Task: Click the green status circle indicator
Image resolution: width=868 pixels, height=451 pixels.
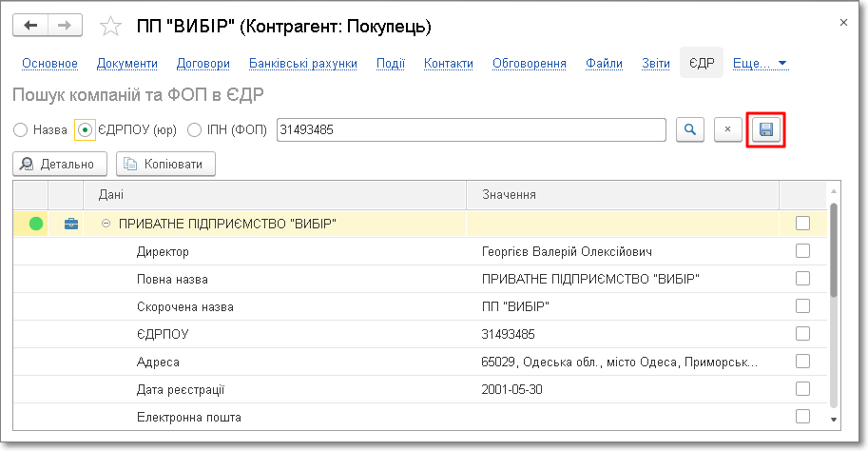Action: point(36,224)
